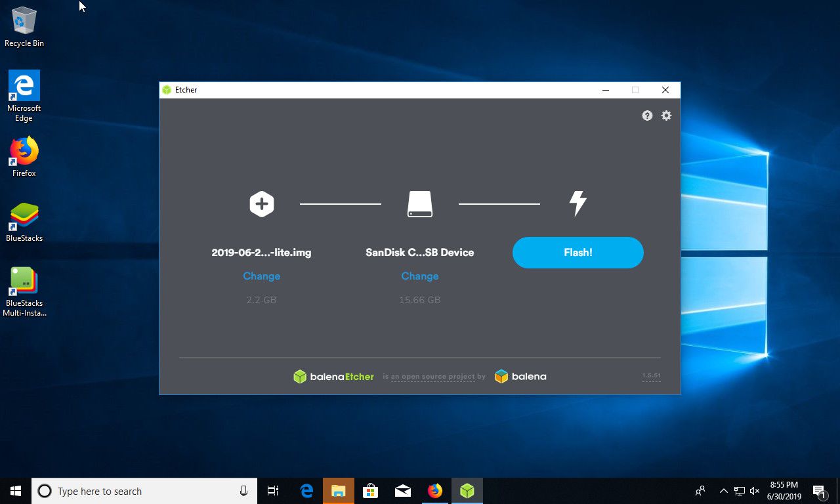The height and width of the screenshot is (504, 840).
Task: Open the Windows Start menu
Action: [x=16, y=491]
